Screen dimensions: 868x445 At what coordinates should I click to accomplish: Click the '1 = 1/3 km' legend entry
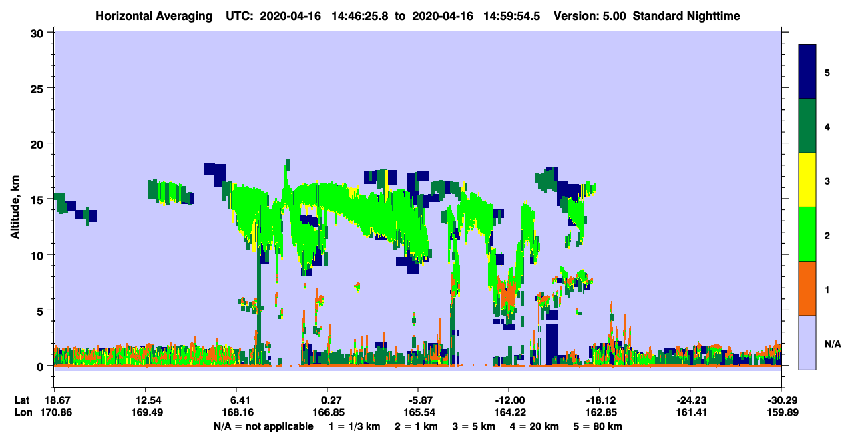(x=355, y=426)
